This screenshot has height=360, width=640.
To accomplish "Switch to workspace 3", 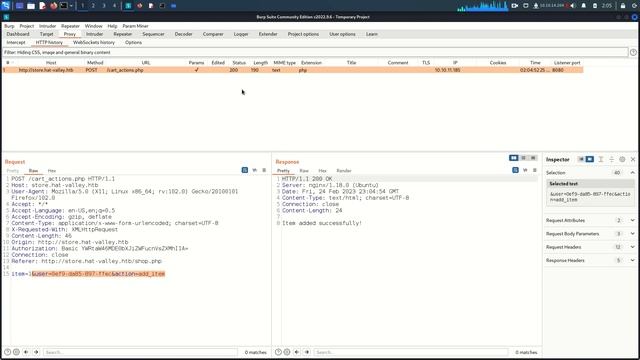I will 104,6.
